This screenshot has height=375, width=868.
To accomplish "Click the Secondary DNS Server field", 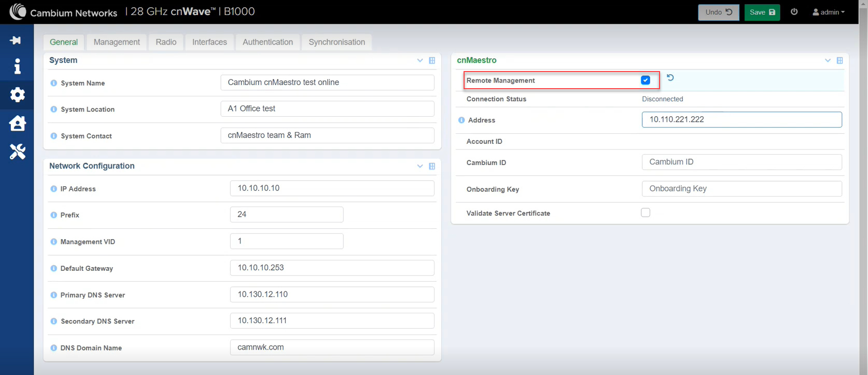I will 332,321.
